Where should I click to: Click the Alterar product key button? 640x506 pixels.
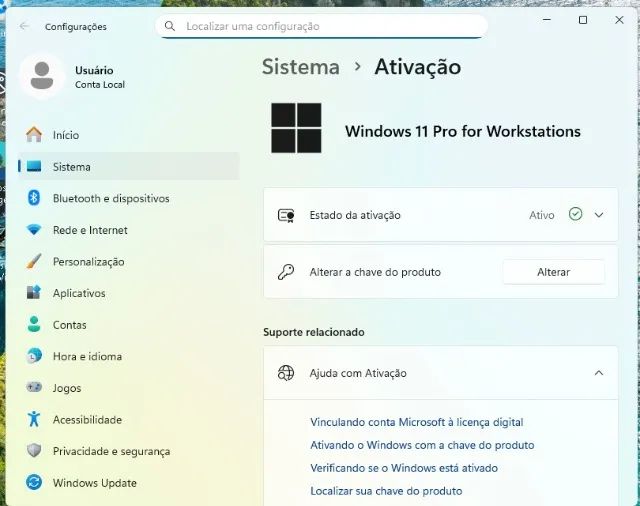pyautogui.click(x=553, y=272)
